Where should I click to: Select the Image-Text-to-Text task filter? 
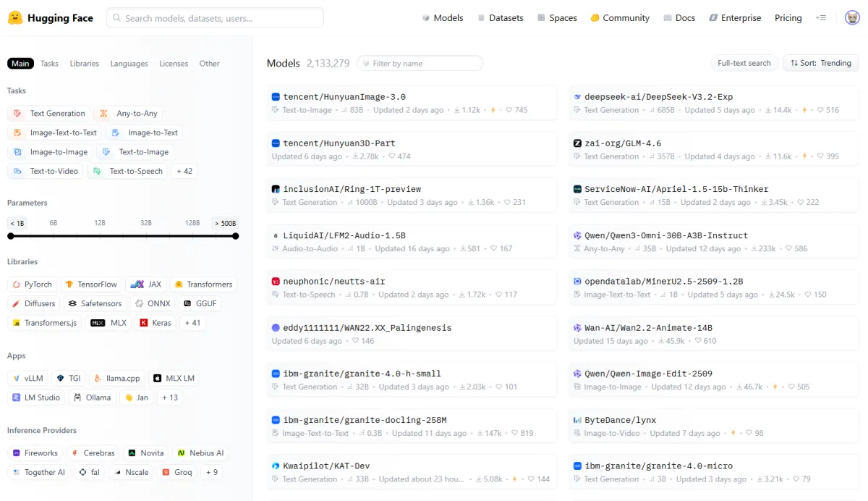click(x=55, y=132)
